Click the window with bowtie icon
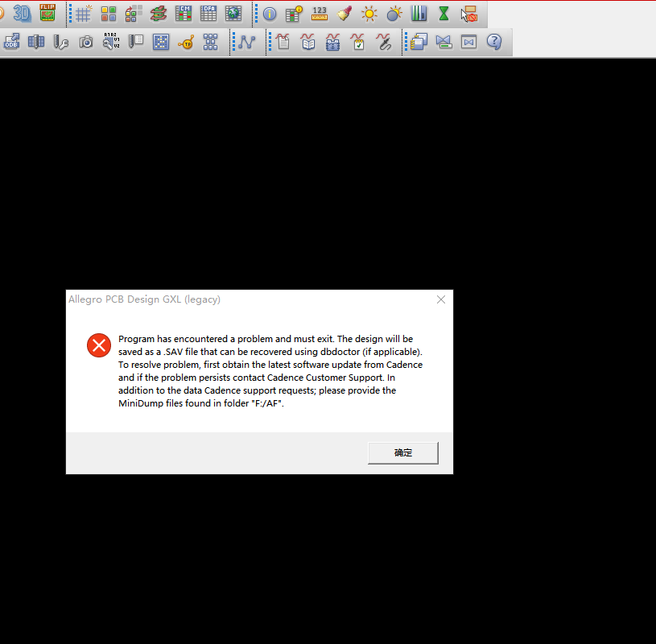 click(468, 42)
